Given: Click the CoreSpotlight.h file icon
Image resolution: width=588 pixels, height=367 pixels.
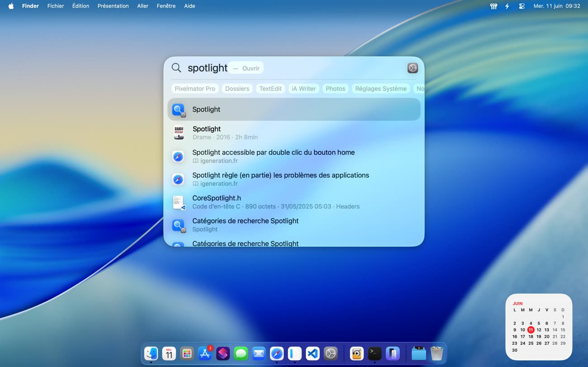Looking at the screenshot, I should 179,202.
